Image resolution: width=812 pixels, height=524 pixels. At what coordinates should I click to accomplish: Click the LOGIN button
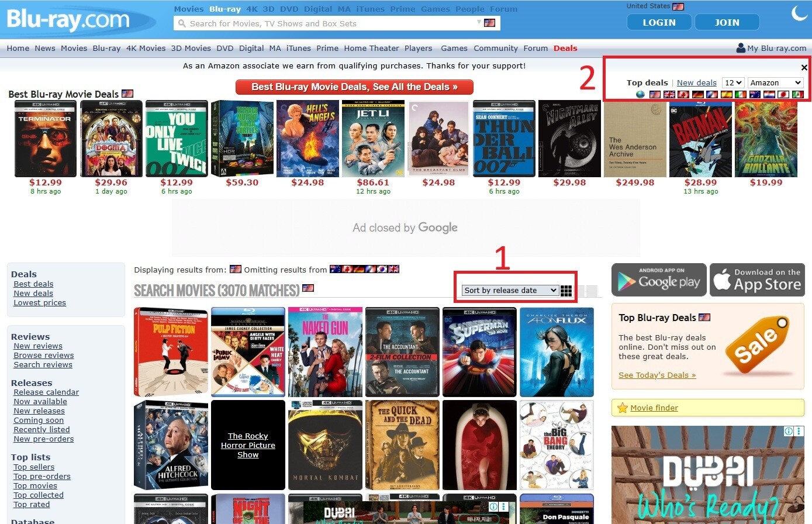tap(659, 22)
